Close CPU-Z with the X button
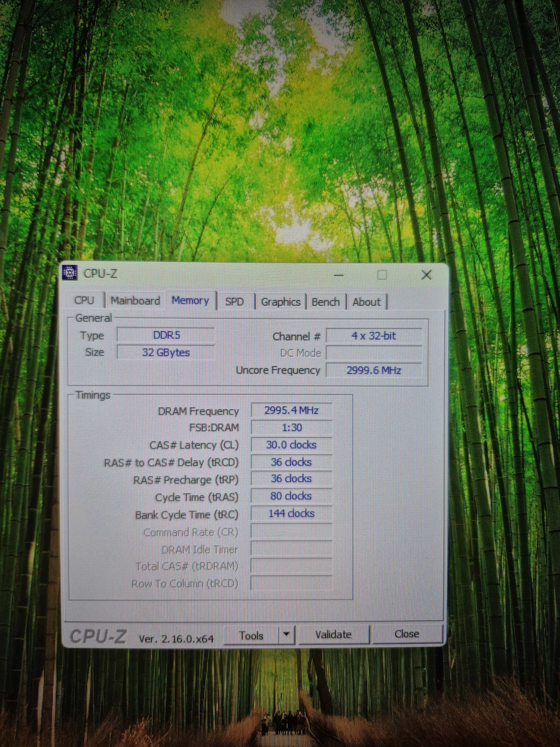 pos(427,275)
